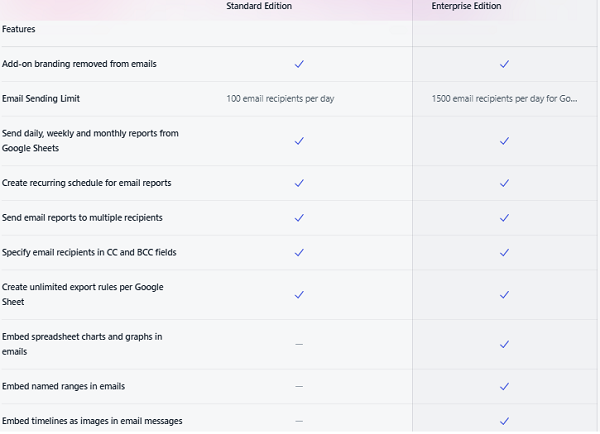Image resolution: width=600 pixels, height=434 pixels.
Task: Select Enterprise checkmark for embed timelines as images
Action: (x=504, y=421)
